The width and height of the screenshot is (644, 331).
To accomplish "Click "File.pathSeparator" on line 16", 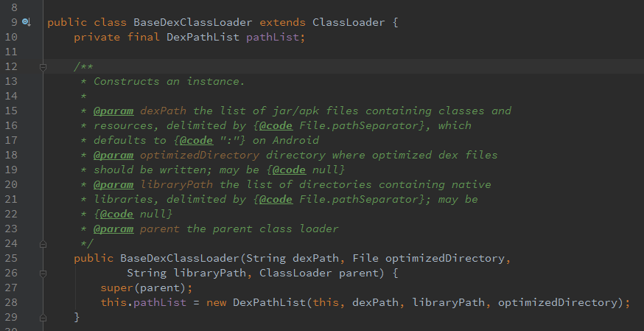I will pos(359,125).
